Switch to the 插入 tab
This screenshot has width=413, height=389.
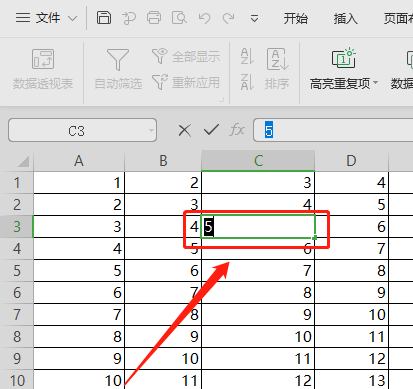point(346,18)
